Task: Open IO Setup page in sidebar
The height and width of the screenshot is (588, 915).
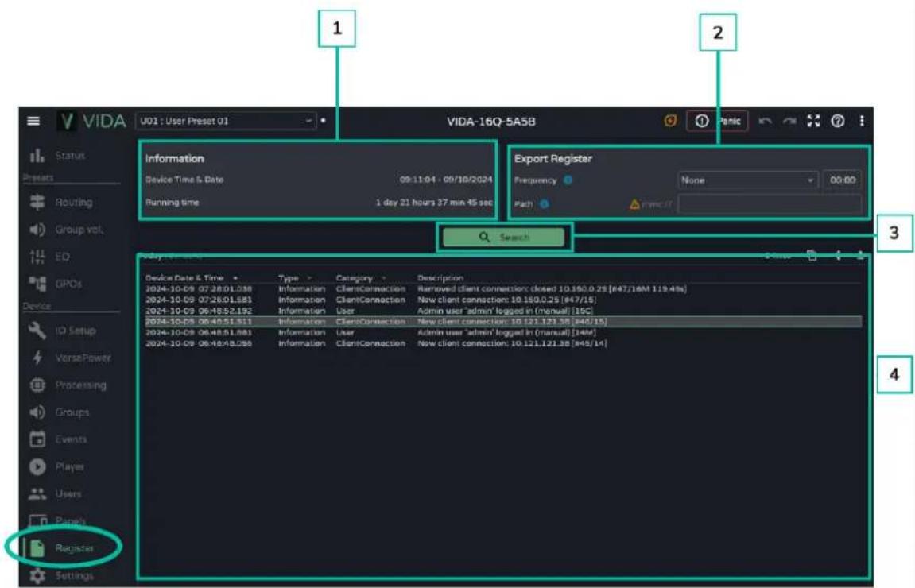Action: (63, 331)
